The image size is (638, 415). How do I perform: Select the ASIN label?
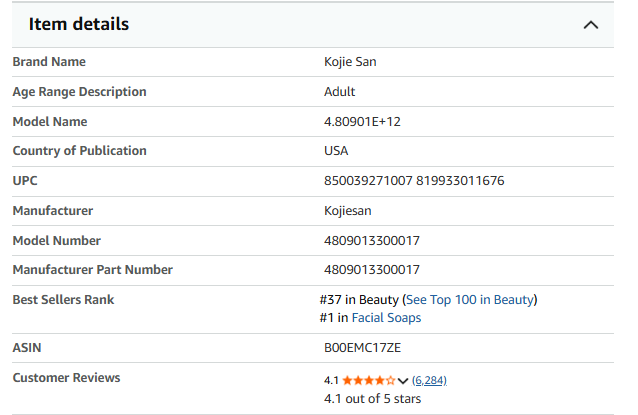tap(27, 348)
